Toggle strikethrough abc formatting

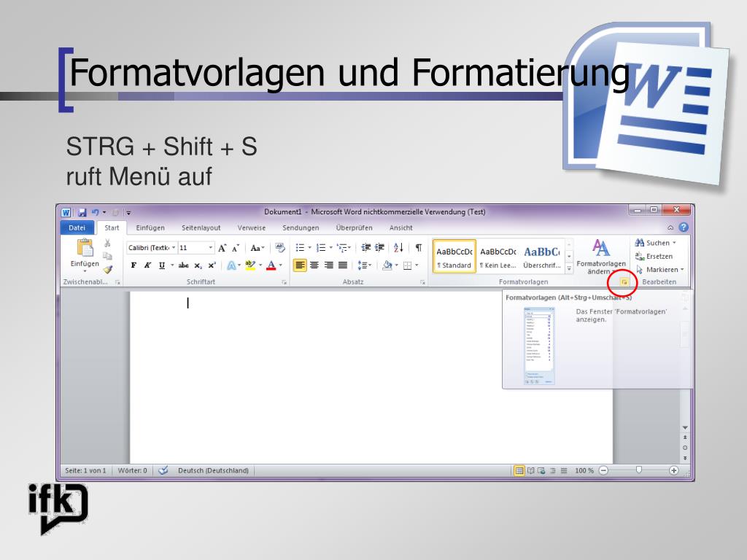[x=183, y=265]
